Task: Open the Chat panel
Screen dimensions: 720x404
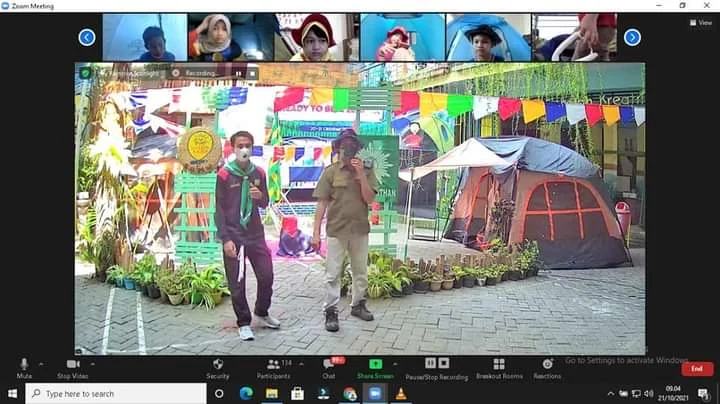Action: click(329, 368)
